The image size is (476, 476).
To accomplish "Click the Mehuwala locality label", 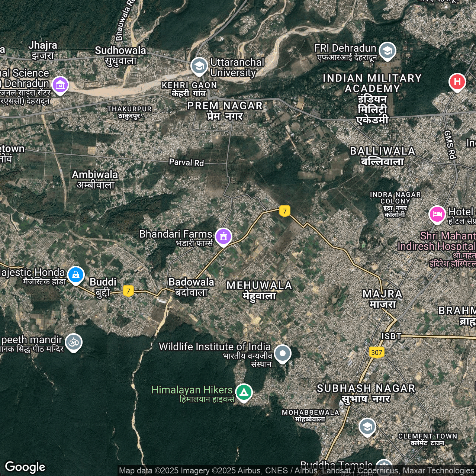I will 259,290.
